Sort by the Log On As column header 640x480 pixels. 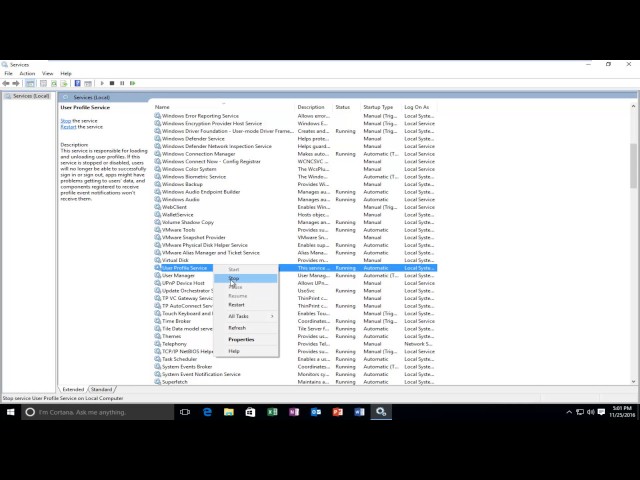pos(419,107)
